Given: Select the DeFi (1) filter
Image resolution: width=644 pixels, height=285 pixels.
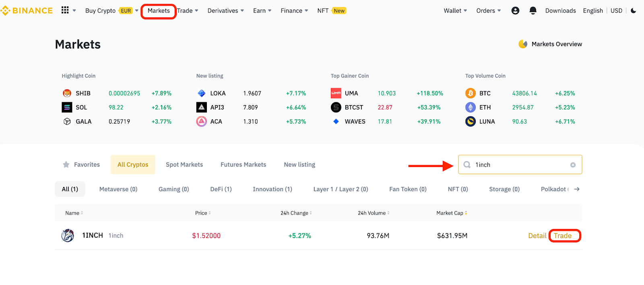Looking at the screenshot, I should pos(221,189).
